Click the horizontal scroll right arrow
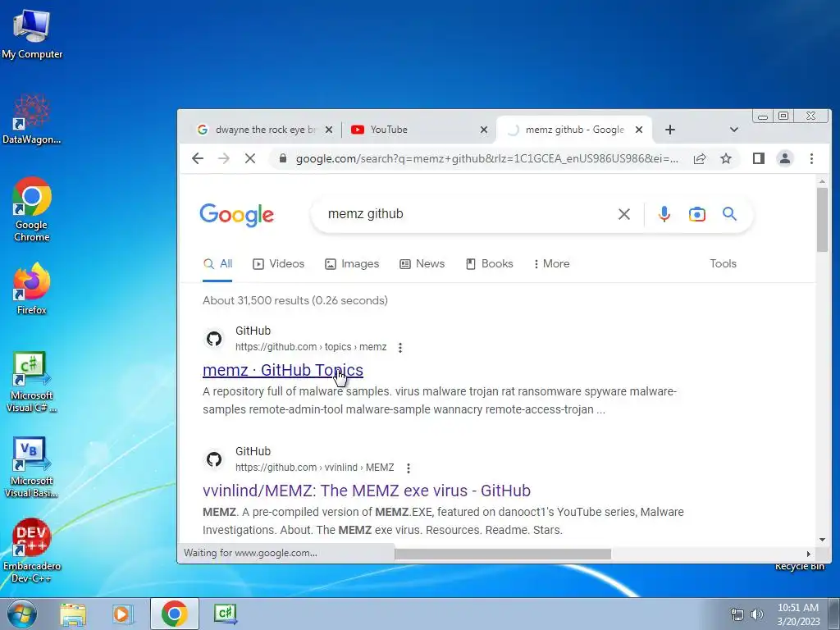The width and height of the screenshot is (840, 630). tap(808, 554)
